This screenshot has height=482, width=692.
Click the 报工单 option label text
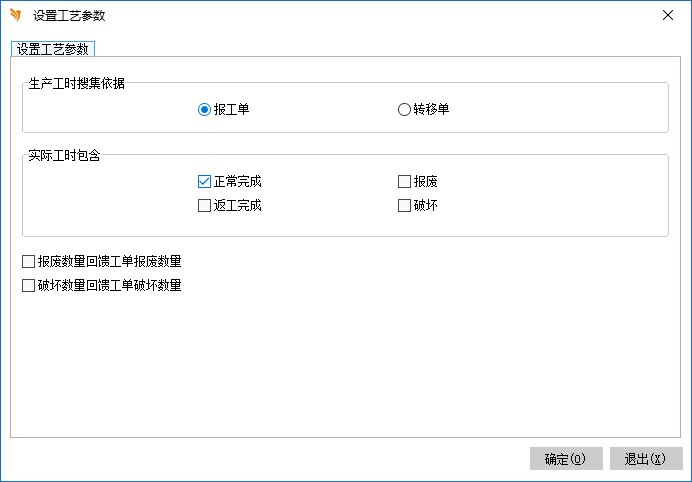pyautogui.click(x=231, y=110)
